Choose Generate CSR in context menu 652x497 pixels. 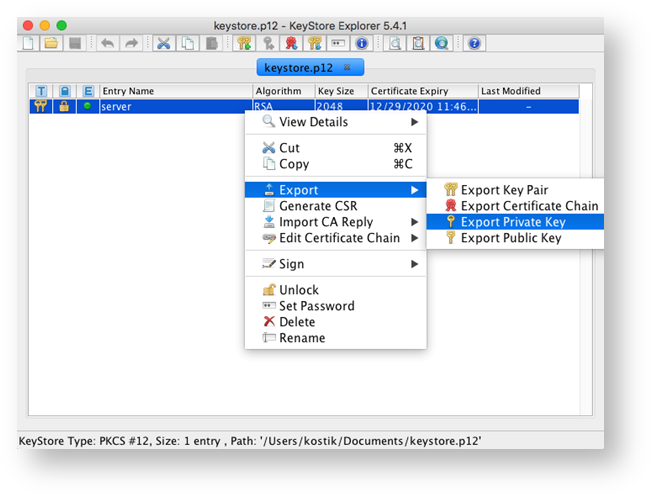318,206
